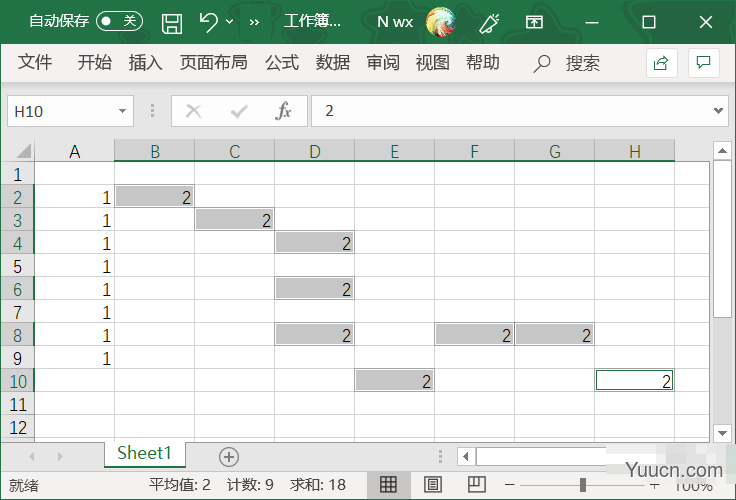Open the Name Box dropdown arrow

(123, 111)
